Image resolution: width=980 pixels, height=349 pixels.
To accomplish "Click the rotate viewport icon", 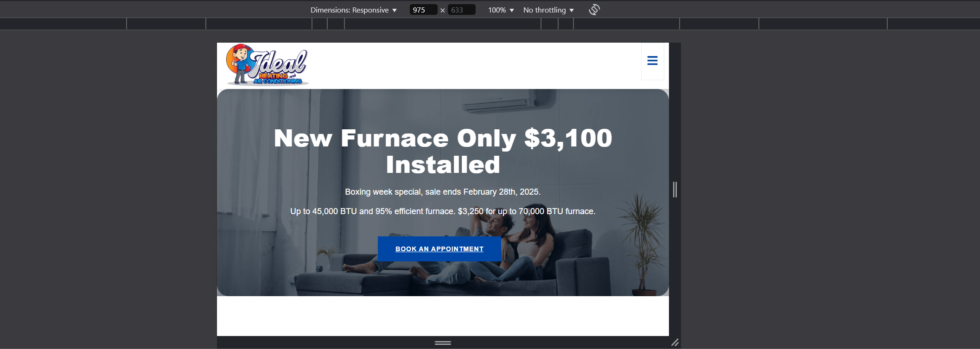I will (594, 10).
